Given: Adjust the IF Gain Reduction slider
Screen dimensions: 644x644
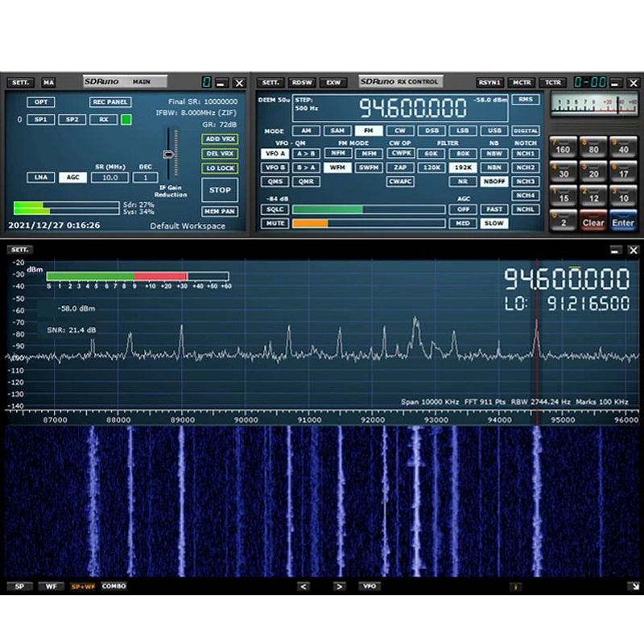Looking at the screenshot, I should coord(168,153).
